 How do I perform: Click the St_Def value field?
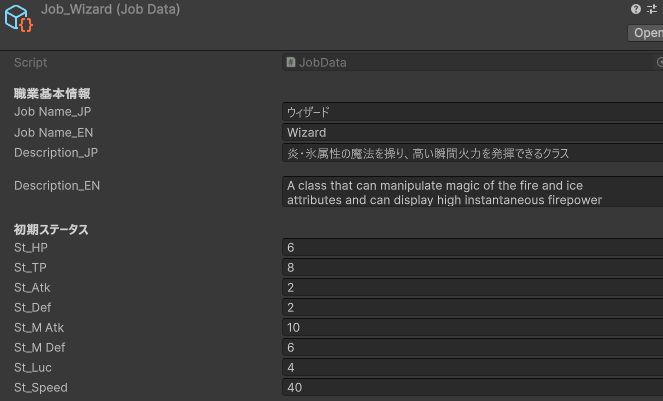pos(472,307)
